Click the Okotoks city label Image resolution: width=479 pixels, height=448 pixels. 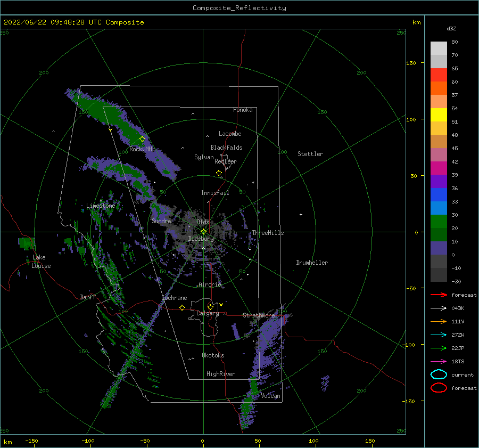coord(213,355)
